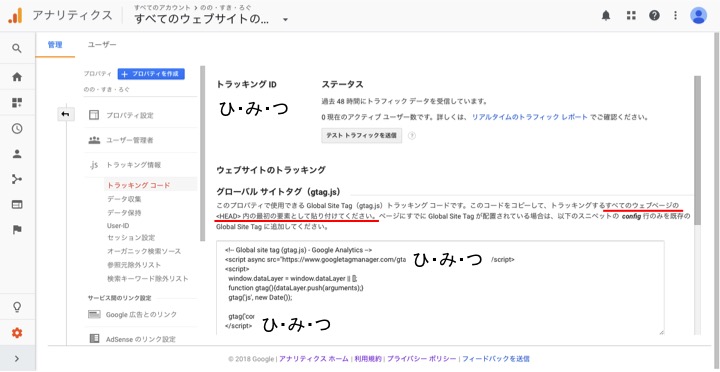Click the ステータス heading
Screen dimensions: 720x372
[343, 85]
